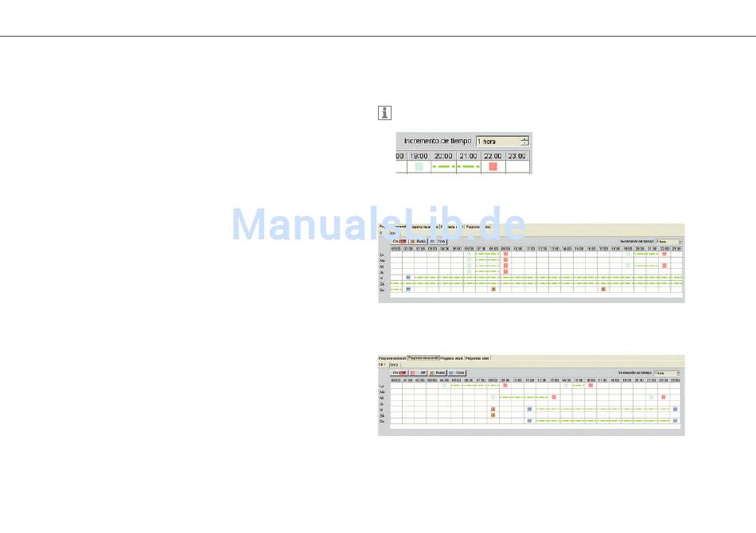
Task: Select Vi cycle marker at 11:00 in bottom window
Action: pyautogui.click(x=529, y=409)
